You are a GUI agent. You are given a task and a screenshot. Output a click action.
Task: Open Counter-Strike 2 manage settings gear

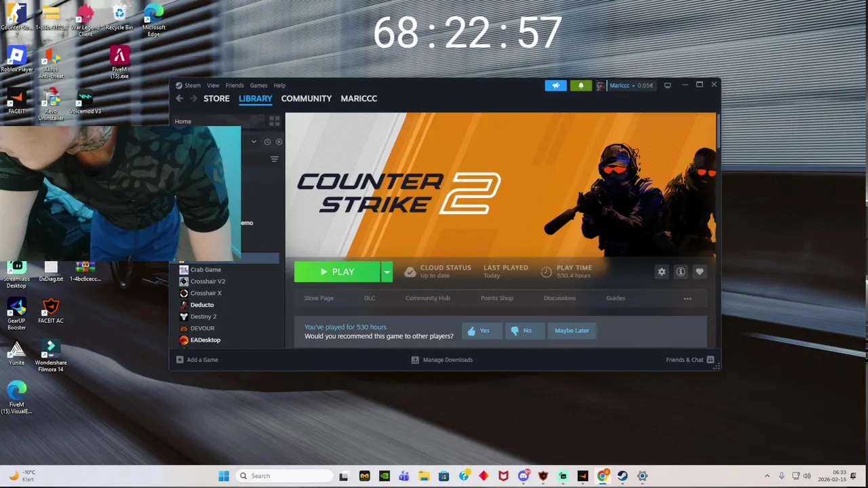[x=662, y=272]
